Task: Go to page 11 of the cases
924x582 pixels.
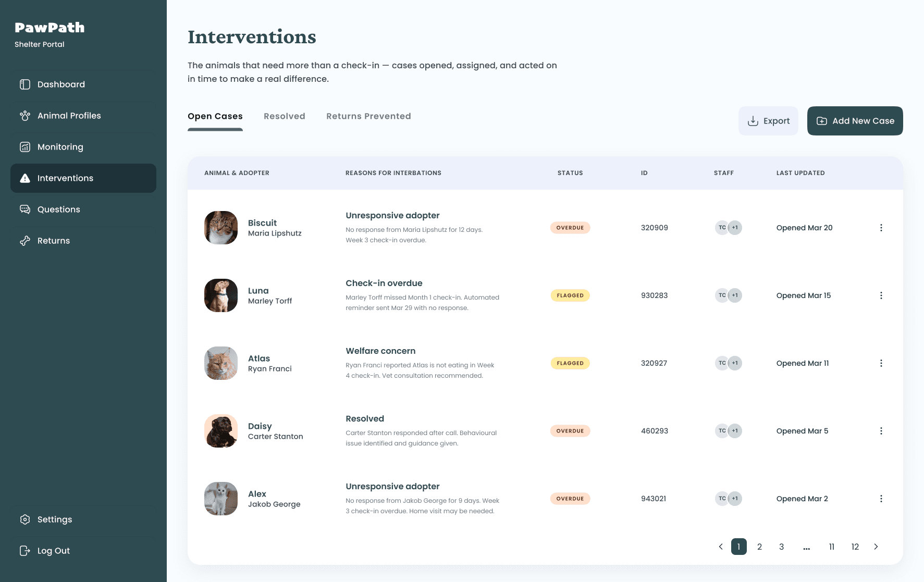Action: (832, 547)
